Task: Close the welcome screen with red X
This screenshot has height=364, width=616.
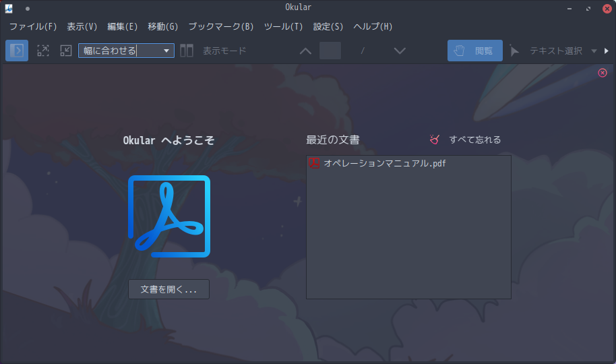Action: [603, 73]
